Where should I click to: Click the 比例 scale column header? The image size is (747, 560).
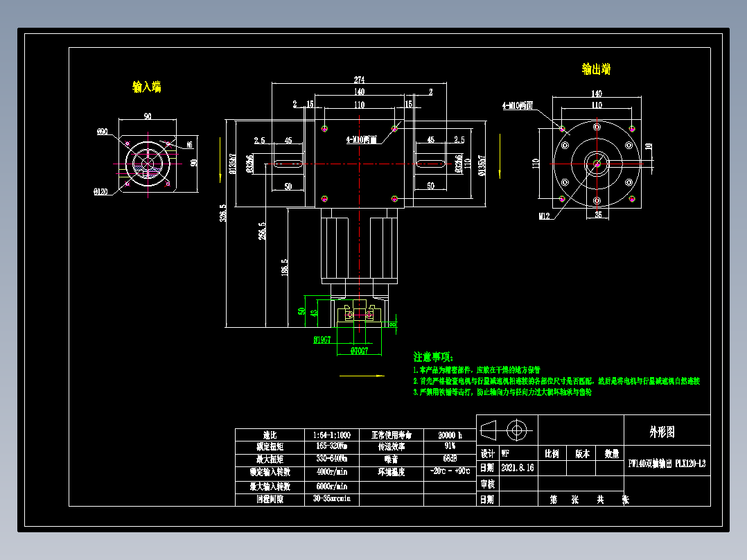[x=552, y=454]
